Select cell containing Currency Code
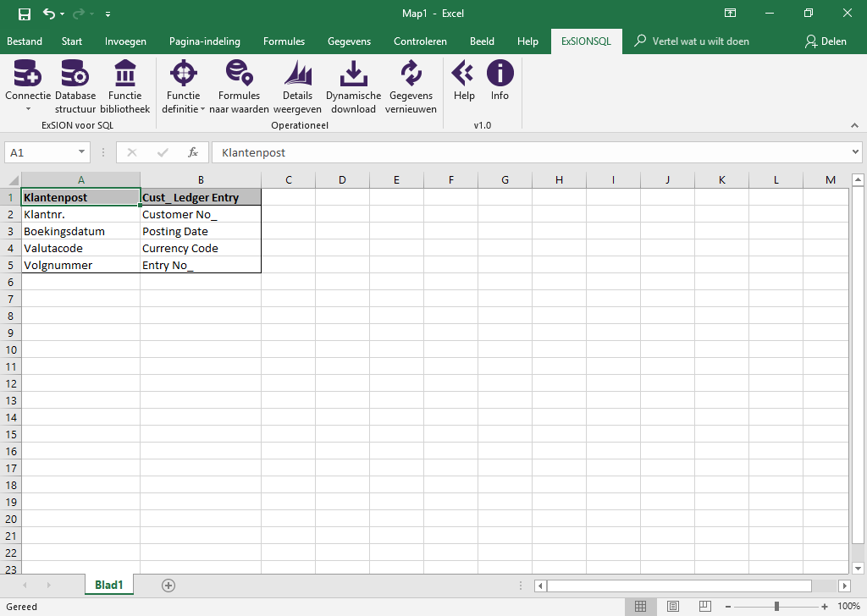The width and height of the screenshot is (867, 616). pyautogui.click(x=201, y=248)
